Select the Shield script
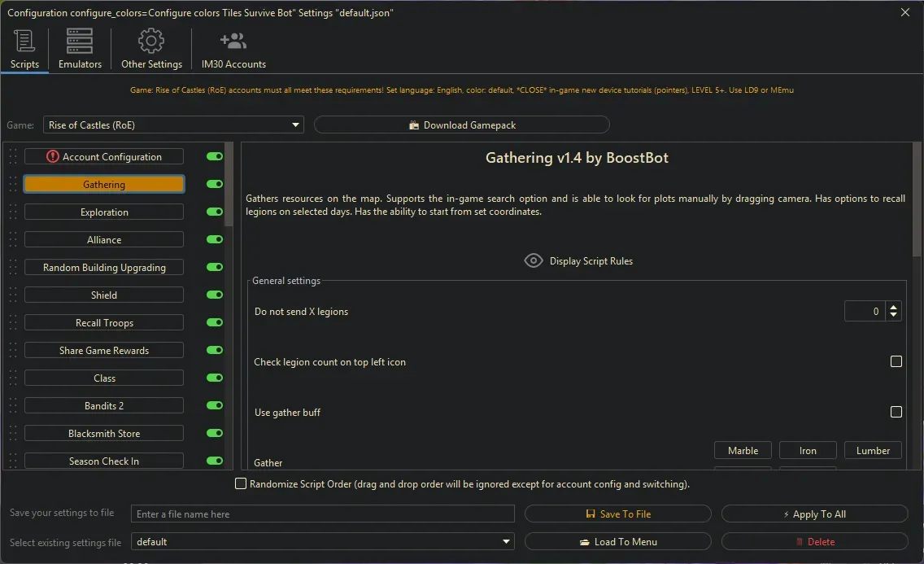 104,295
